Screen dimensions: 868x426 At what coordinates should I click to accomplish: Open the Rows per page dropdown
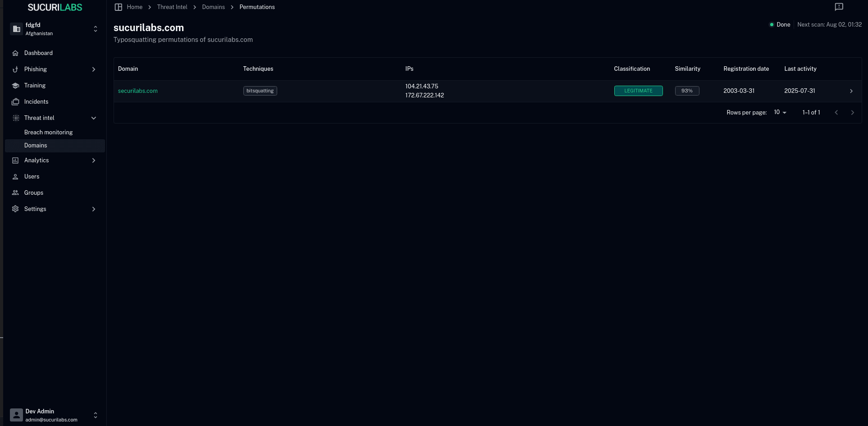780,112
